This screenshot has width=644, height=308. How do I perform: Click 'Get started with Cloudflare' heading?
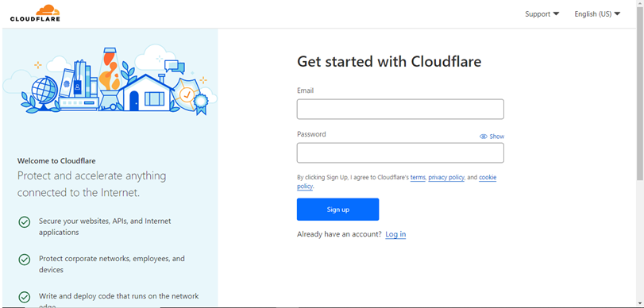click(389, 62)
